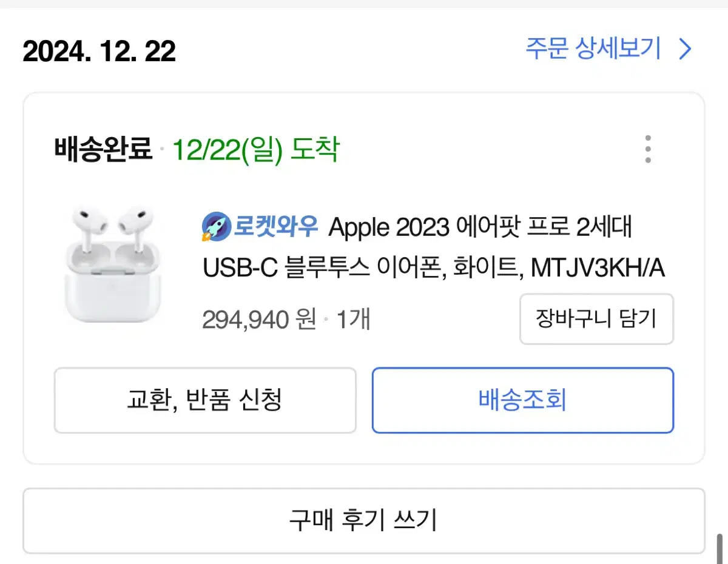Open the three-dot more options menu
728x564 pixels.
648,149
